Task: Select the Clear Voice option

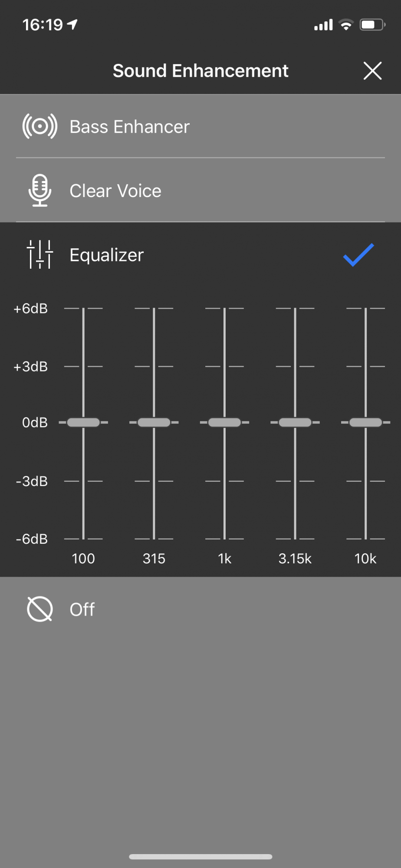Action: coord(115,191)
